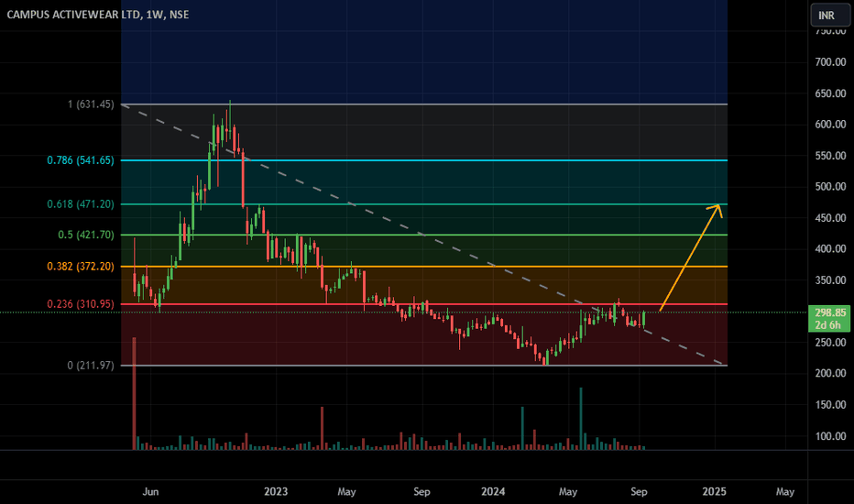Select the 0.5 (421.70) Fibonacci label
Image resolution: width=854 pixels, height=504 pixels.
86,235
